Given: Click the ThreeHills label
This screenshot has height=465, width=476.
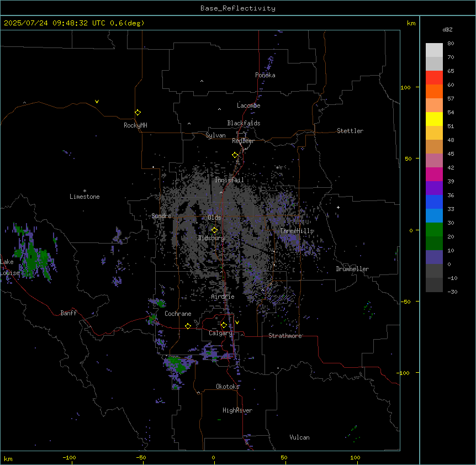Looking at the screenshot, I should point(297,231).
